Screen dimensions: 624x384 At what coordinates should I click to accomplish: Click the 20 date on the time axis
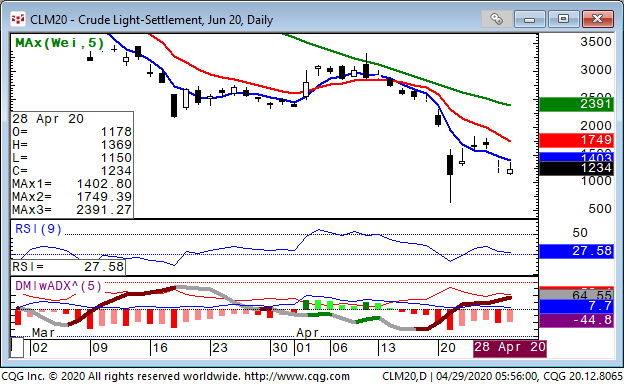tap(448, 348)
